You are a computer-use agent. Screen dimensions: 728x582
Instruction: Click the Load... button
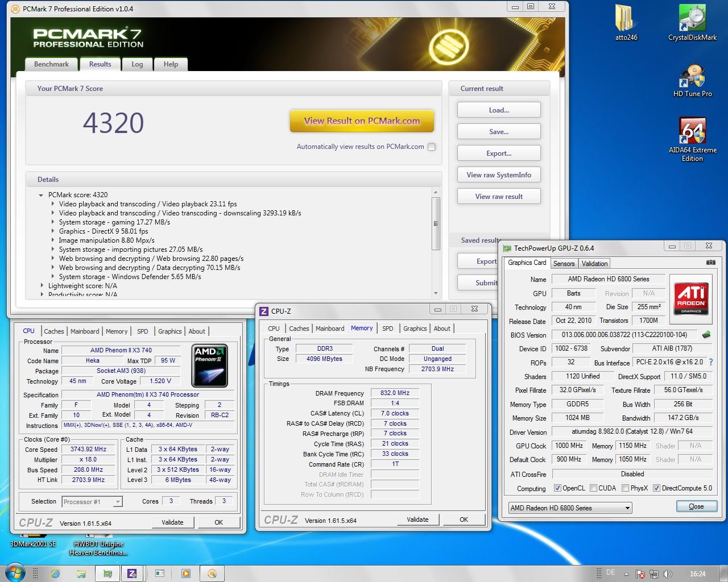(499, 110)
